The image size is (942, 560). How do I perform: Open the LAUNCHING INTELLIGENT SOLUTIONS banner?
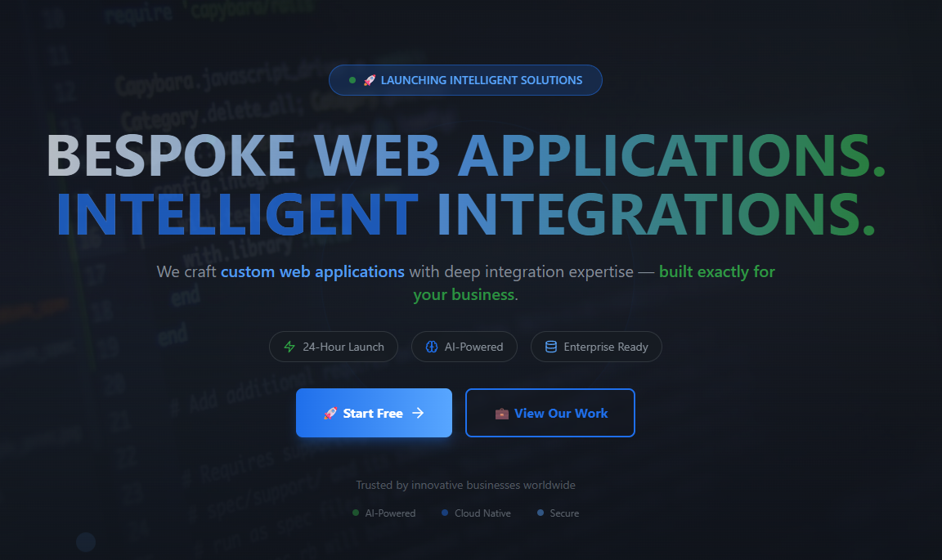[x=465, y=79]
